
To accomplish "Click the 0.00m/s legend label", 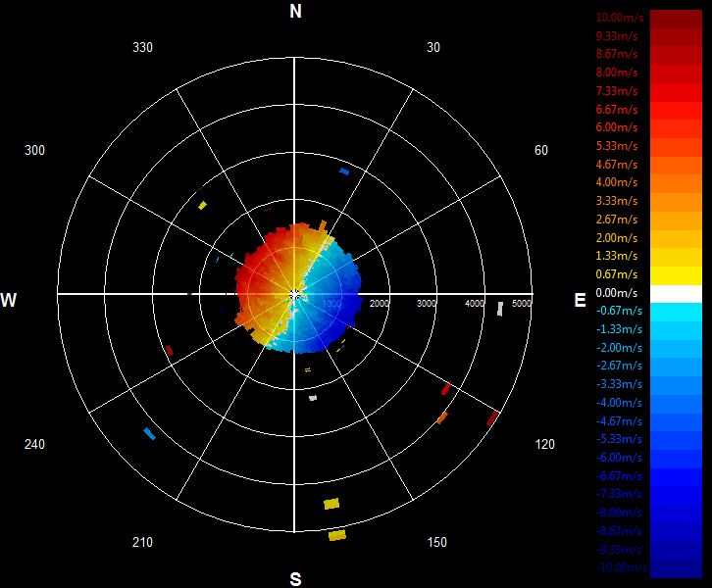I will [617, 293].
